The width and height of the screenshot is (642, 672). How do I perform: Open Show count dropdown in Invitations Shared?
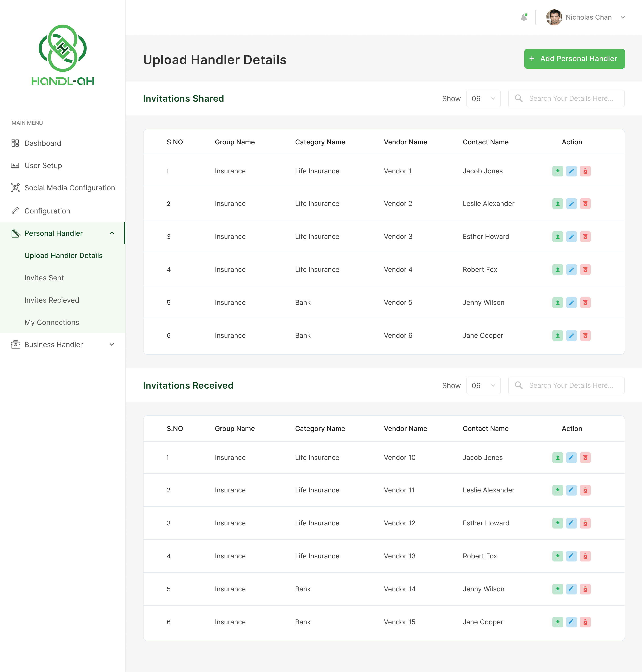pos(483,98)
